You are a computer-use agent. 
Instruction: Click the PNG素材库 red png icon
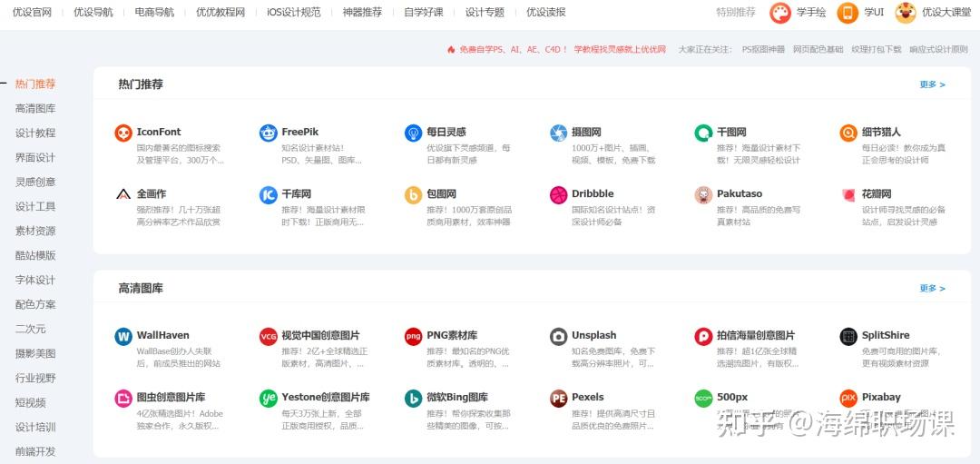click(x=413, y=336)
